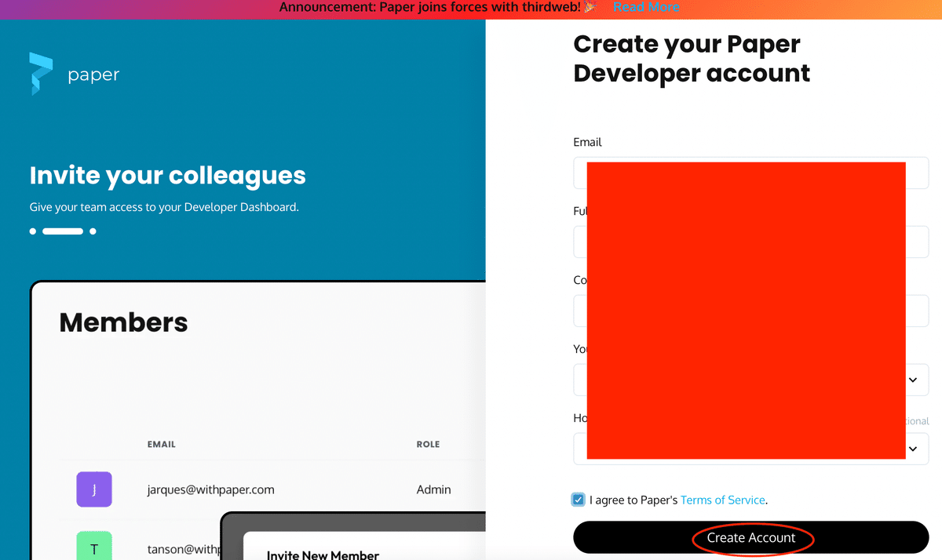Click the EMAIL column header
Viewport: 942px width, 560px height.
pos(162,444)
